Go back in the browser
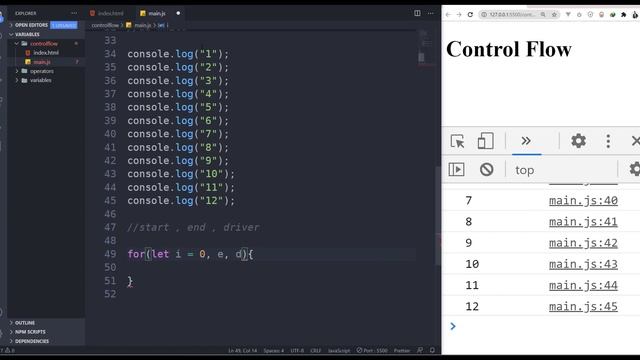 (448, 14)
